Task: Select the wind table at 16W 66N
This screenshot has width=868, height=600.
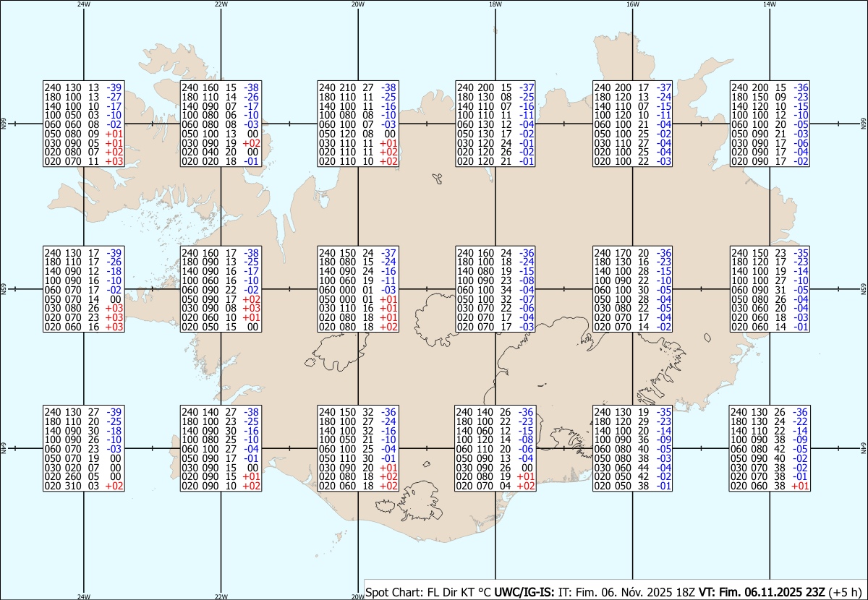Action: click(x=633, y=124)
